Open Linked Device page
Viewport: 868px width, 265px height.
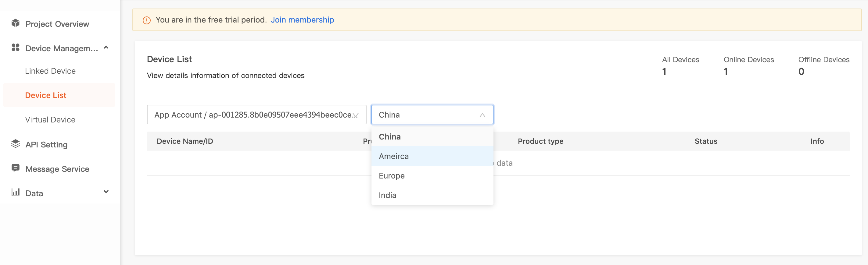[50, 71]
